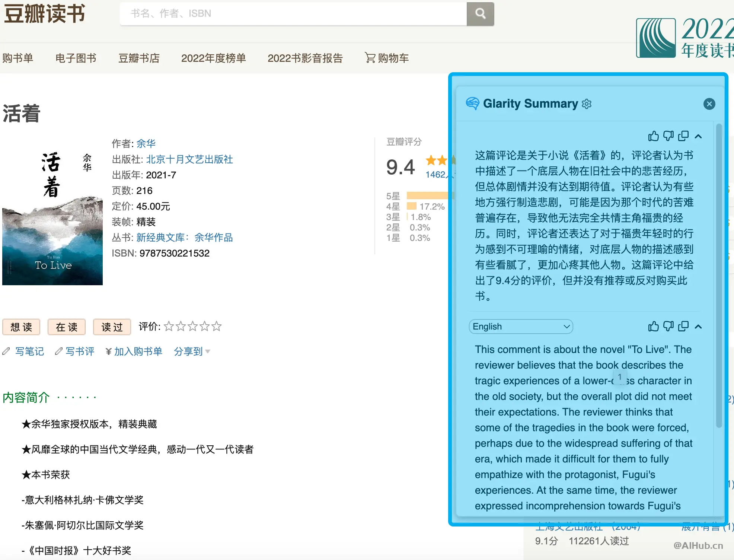
Task: Go to 电子图书 section
Action: coord(76,58)
